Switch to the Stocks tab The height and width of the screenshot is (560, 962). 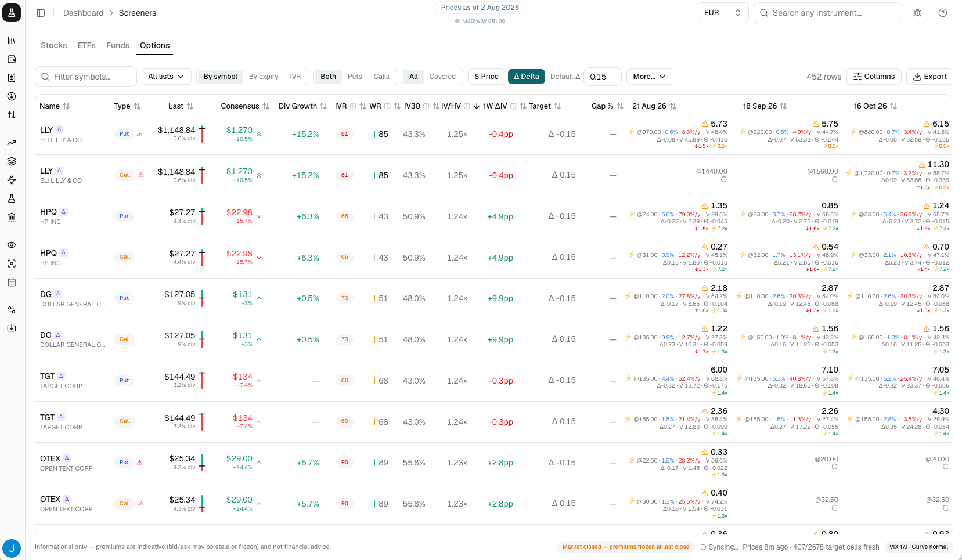tap(53, 45)
